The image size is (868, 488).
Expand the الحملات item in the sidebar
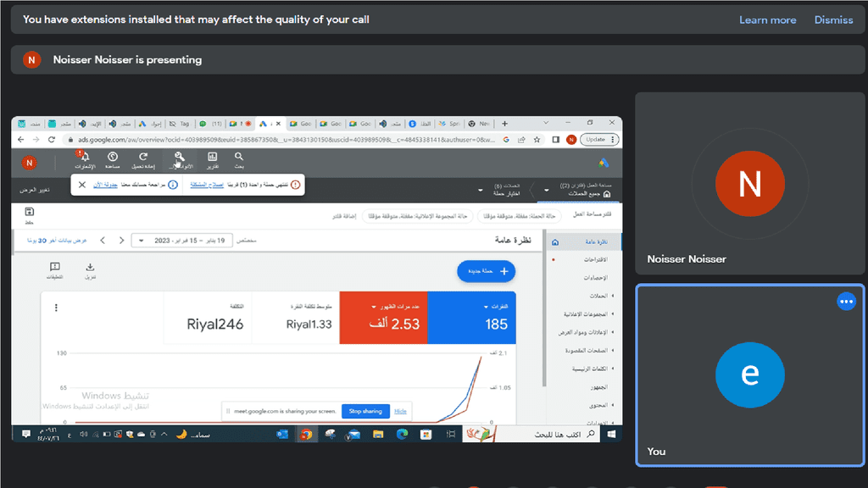[x=612, y=296]
